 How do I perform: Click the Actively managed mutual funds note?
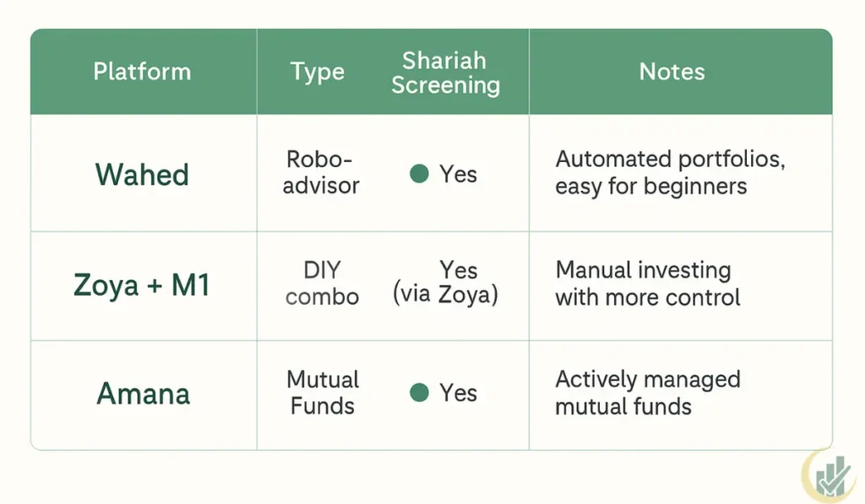648,393
